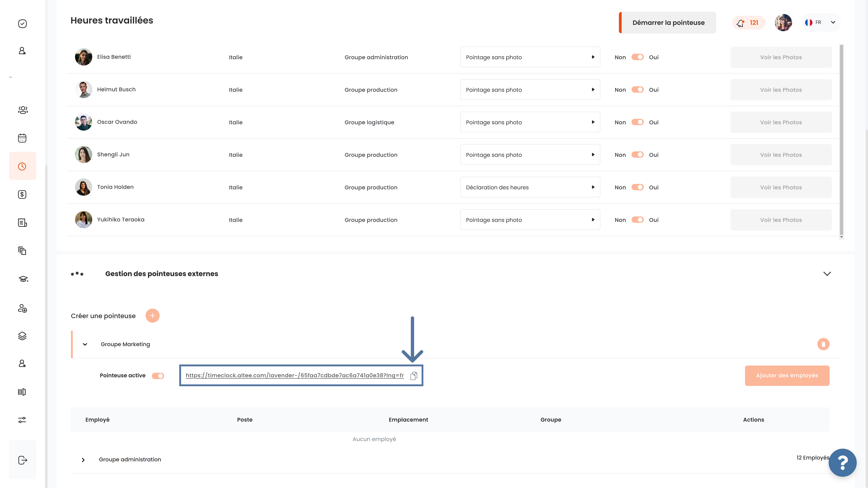Click Ajouter des employés button
This screenshot has width=868, height=488.
[x=787, y=376]
